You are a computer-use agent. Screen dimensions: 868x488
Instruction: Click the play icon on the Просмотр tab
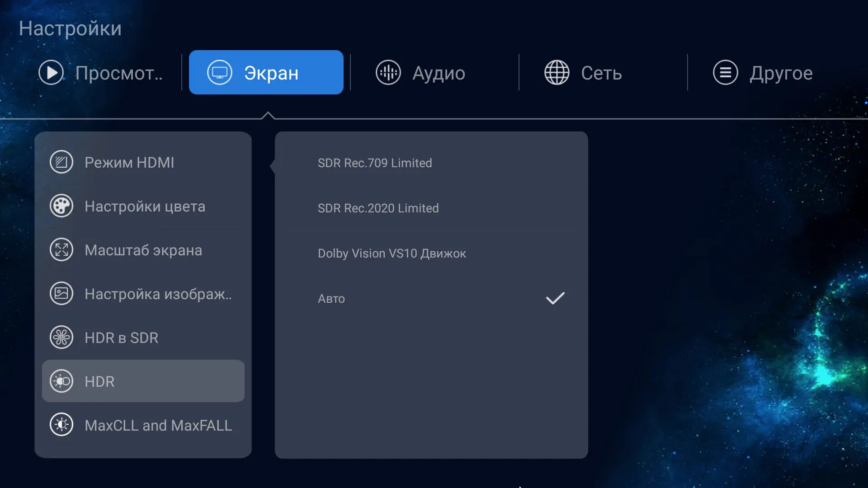[x=51, y=73]
